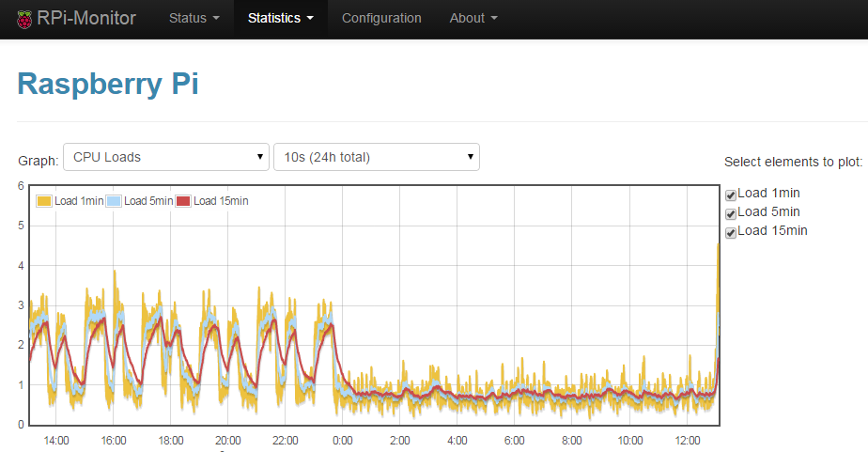Open the Status menu
The image size is (868, 452).
tap(194, 18)
